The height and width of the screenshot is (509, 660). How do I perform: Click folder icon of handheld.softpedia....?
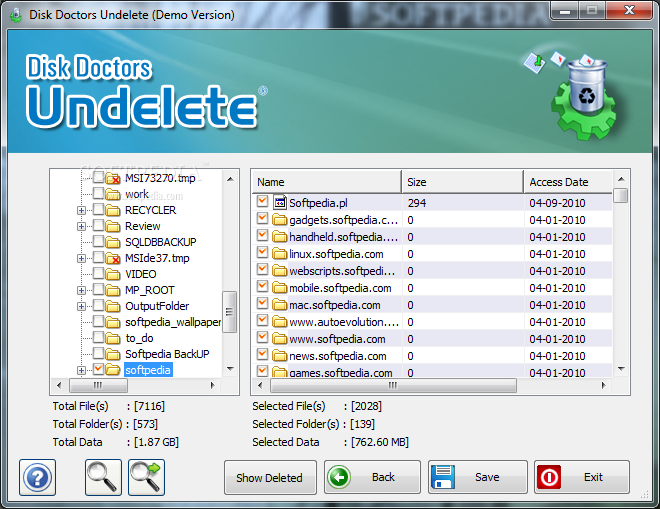pyautogui.click(x=279, y=237)
